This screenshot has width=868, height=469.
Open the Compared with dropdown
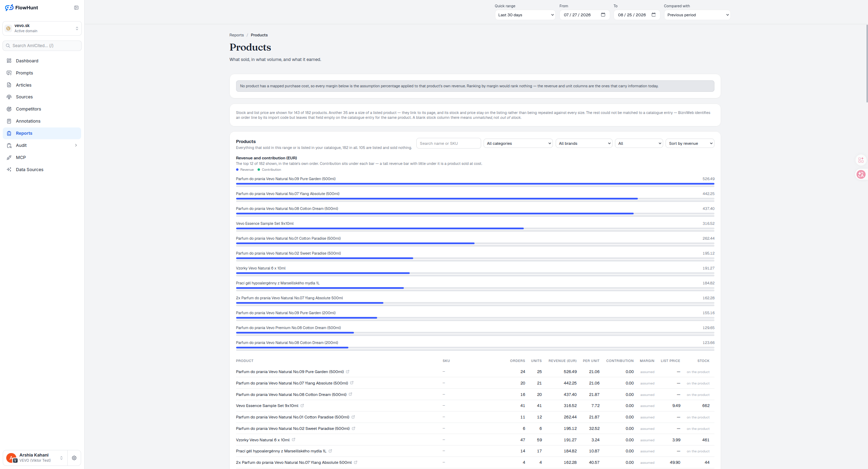[x=697, y=15]
